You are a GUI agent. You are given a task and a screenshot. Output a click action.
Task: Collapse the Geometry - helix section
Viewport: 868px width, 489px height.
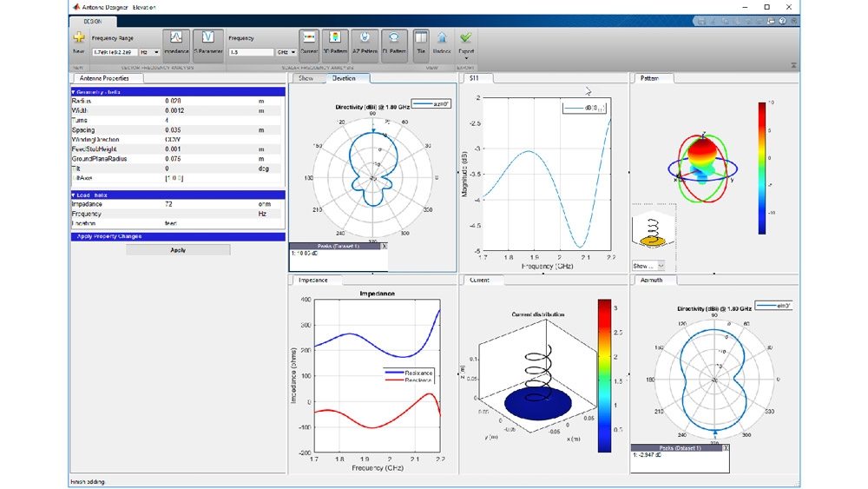coord(74,91)
